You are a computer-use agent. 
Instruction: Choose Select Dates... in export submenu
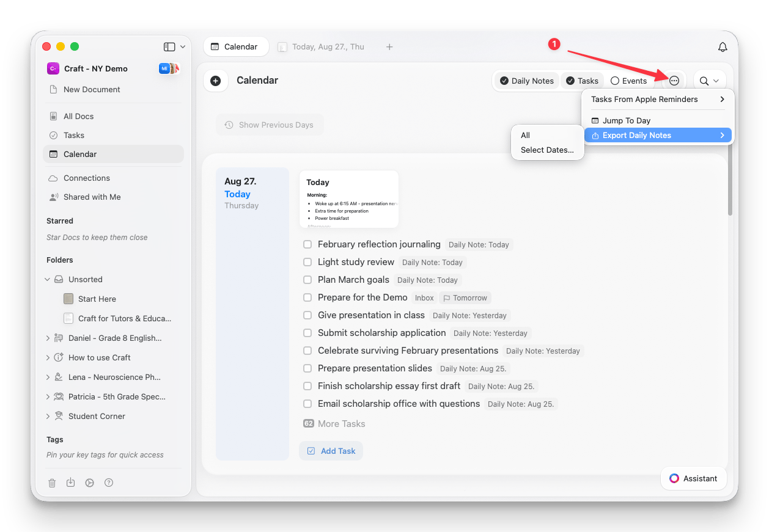(x=547, y=150)
